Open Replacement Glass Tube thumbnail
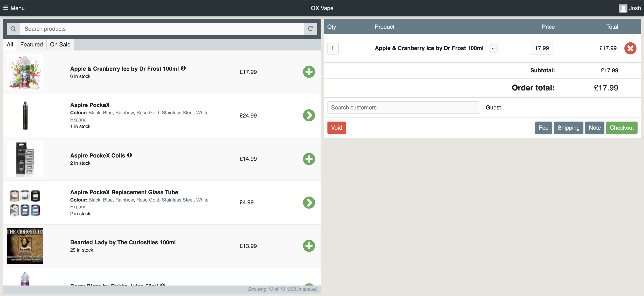The width and height of the screenshot is (644, 296). 25,203
